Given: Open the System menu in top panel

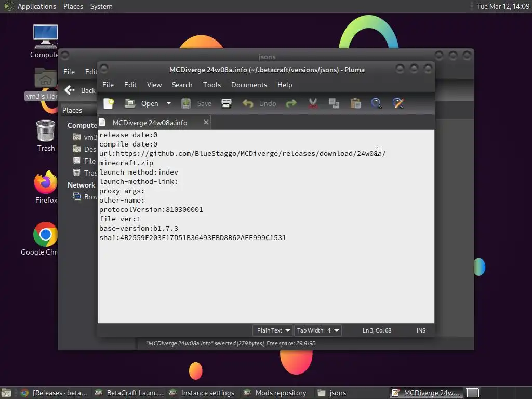Looking at the screenshot, I should coord(101,6).
